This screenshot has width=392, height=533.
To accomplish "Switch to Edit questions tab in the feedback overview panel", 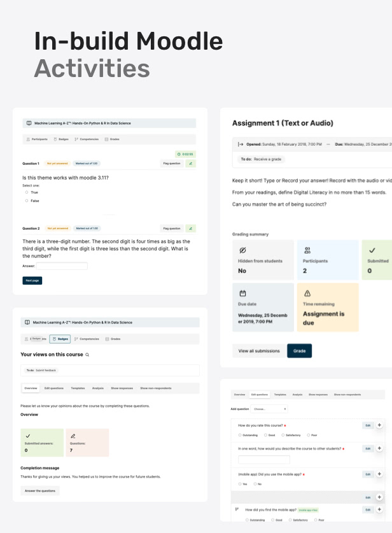I will point(54,388).
